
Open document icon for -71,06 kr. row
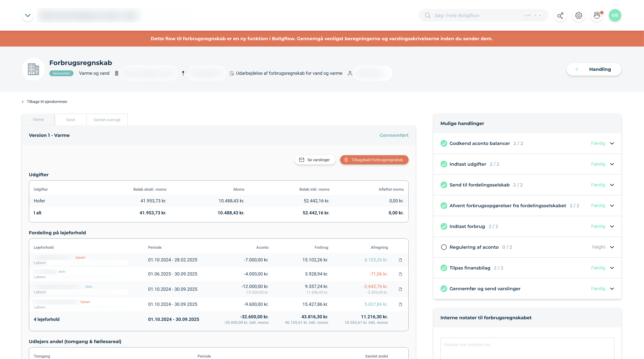point(400,274)
